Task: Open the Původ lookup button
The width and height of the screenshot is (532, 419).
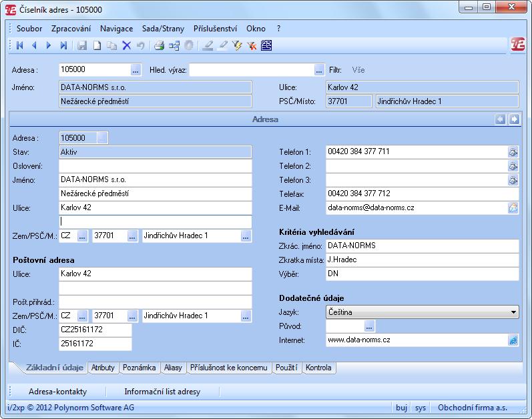Action: pyautogui.click(x=369, y=326)
